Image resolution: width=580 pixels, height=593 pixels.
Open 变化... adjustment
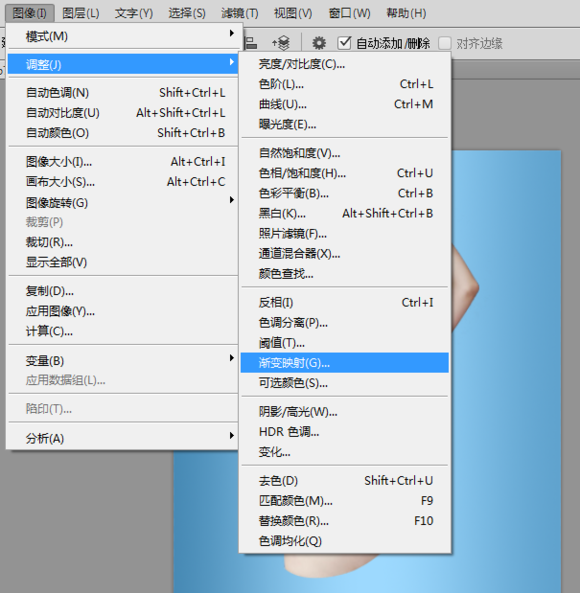point(344,451)
